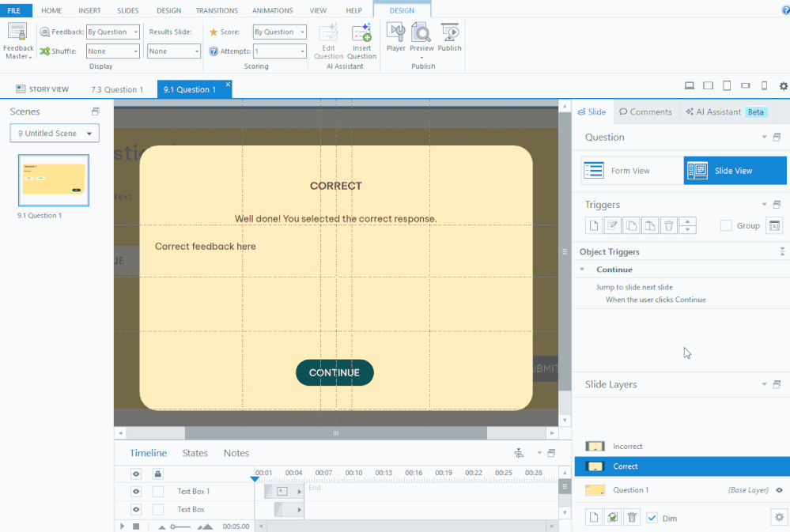Disable the Dim checkbox
Screen dimensions: 790x532
652,518
